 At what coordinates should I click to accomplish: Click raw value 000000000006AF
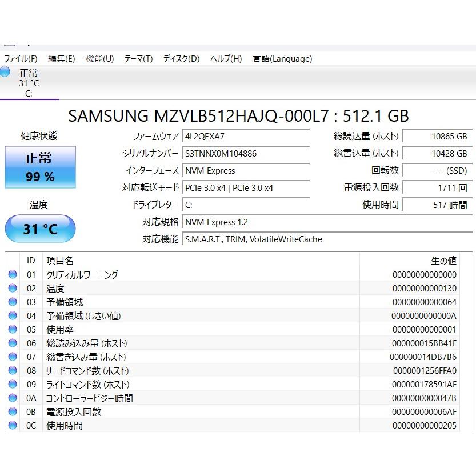[x=425, y=411]
